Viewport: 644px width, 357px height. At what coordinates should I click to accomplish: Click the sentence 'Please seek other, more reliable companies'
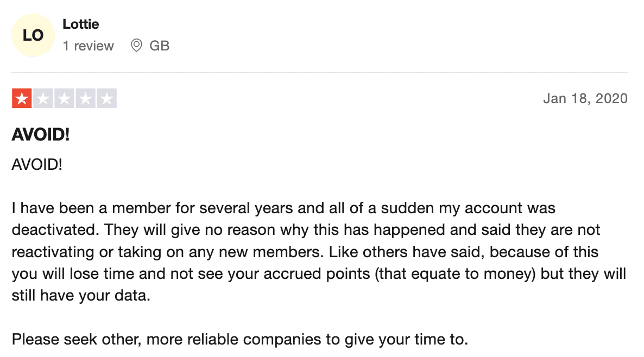[240, 339]
